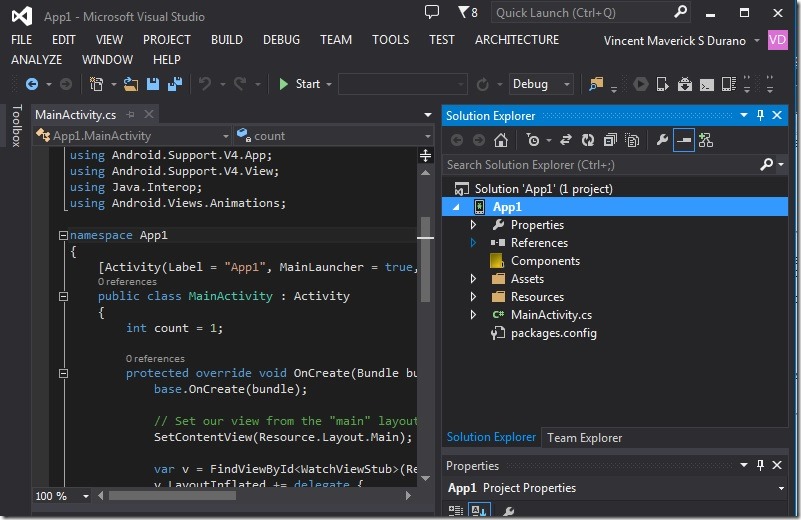Open Properties via the wrench toolbar icon
The image size is (801, 520).
pos(661,141)
